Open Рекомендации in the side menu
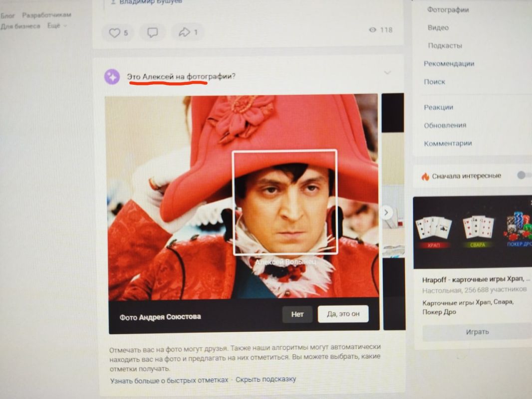Viewport: 532px width, 399px height. point(449,64)
